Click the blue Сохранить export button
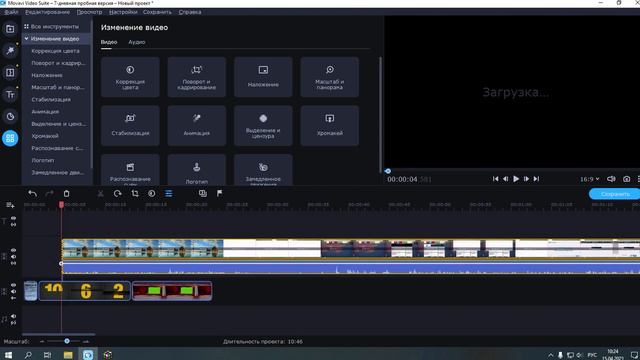 (615, 194)
